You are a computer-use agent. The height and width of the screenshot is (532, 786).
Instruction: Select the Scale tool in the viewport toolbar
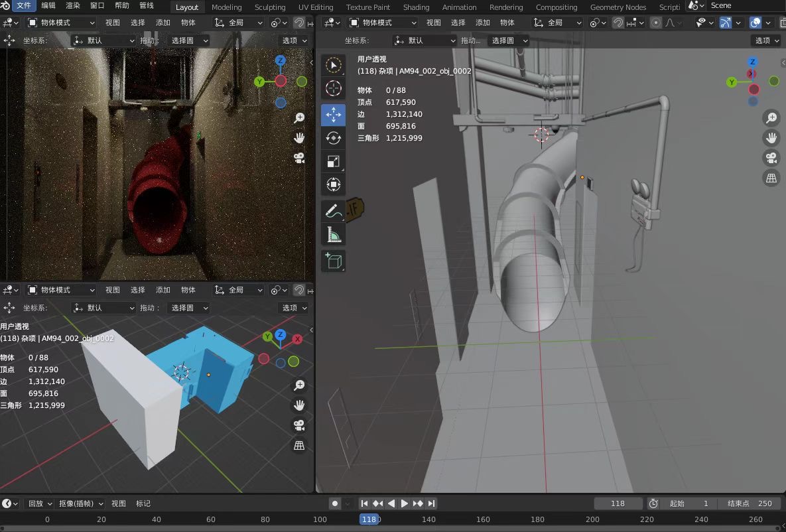(x=334, y=161)
